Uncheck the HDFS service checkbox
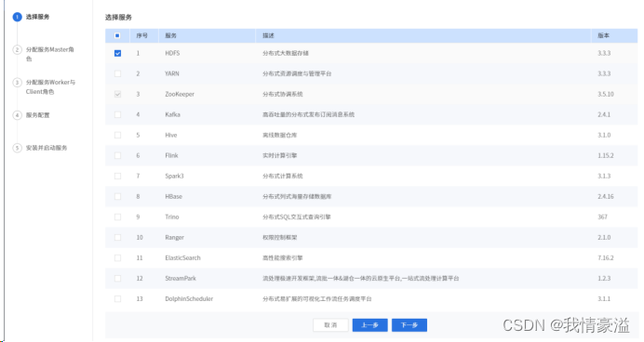 point(117,53)
